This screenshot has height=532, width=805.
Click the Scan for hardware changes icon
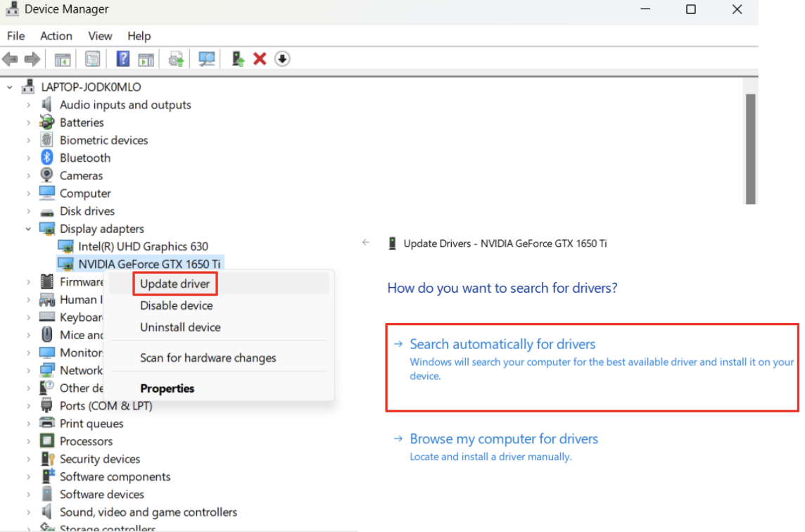[x=206, y=58]
